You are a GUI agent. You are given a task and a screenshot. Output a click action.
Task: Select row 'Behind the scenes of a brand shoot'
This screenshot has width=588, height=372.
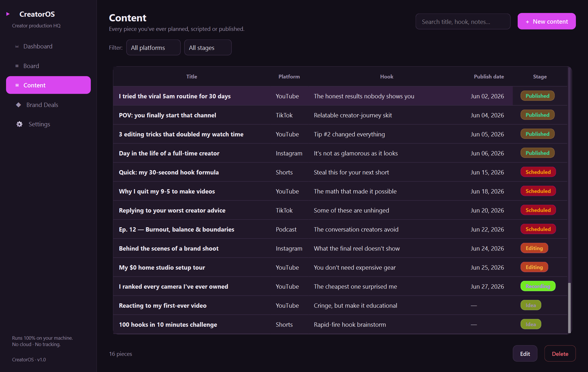click(340, 248)
